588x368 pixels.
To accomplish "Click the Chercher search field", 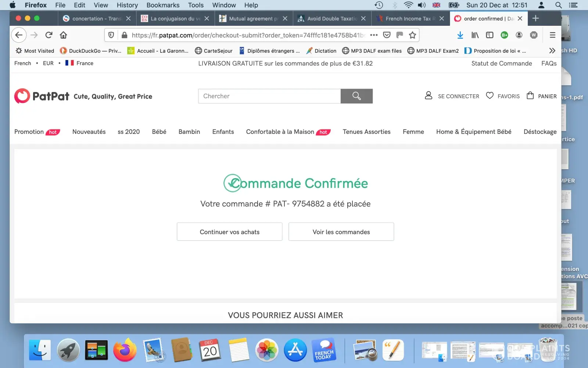I will click(x=269, y=96).
